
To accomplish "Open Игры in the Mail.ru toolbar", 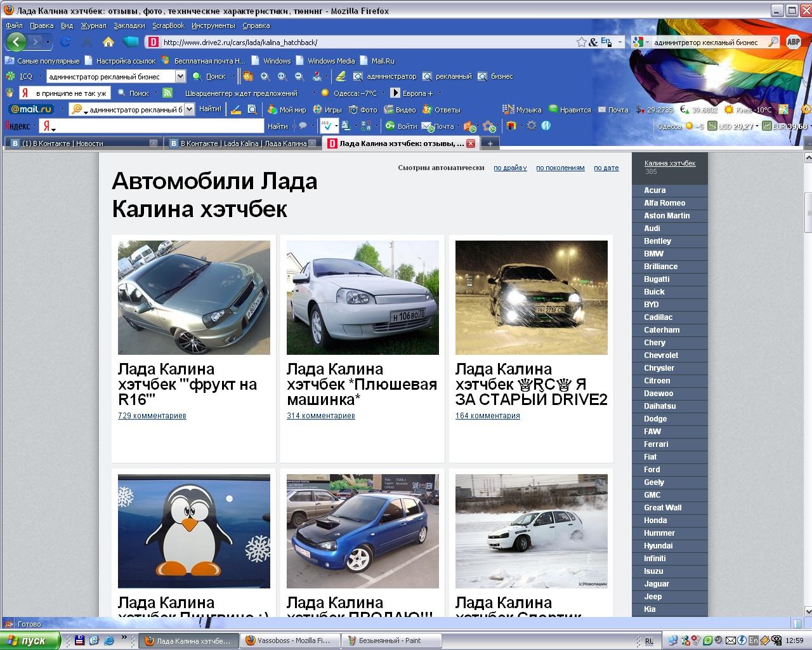I will 327,110.
